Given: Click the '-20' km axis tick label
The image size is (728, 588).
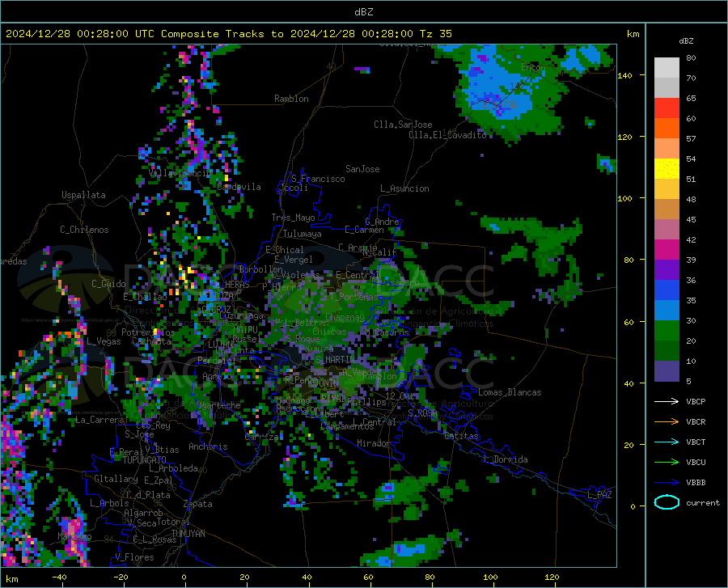Looking at the screenshot, I should pyautogui.click(x=121, y=577).
